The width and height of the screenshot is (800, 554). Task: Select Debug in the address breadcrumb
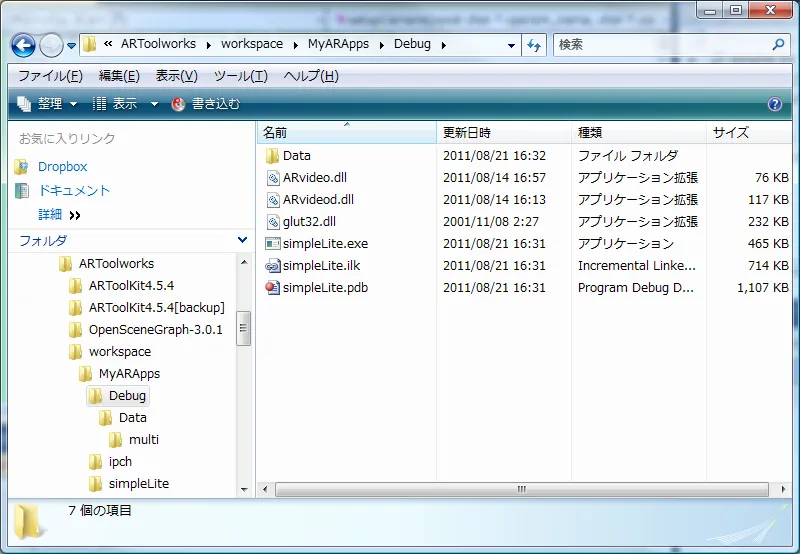click(x=412, y=44)
